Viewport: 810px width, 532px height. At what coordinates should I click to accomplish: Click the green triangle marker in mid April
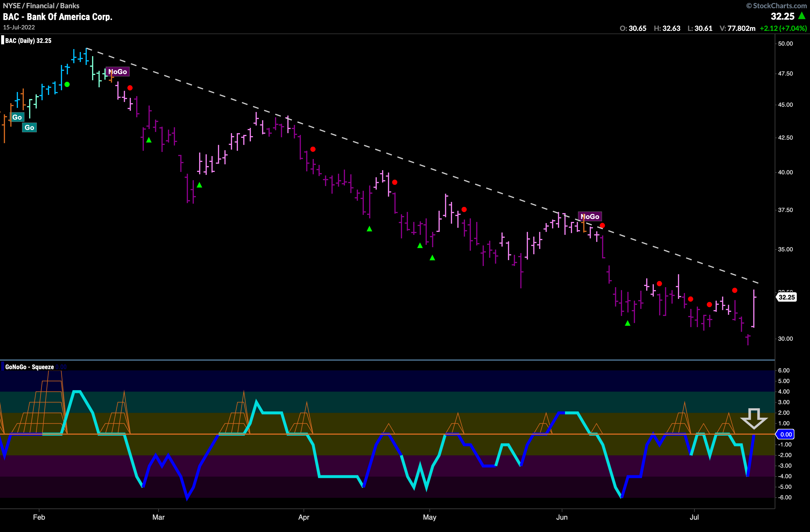tap(369, 229)
